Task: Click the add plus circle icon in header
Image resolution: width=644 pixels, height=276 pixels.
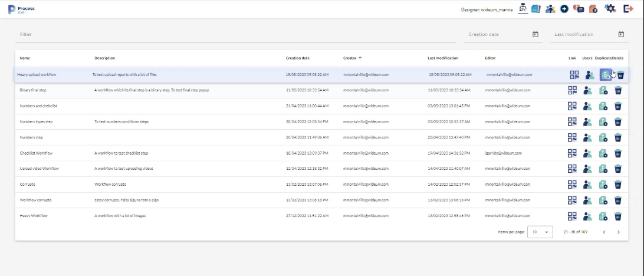Action: tap(564, 9)
